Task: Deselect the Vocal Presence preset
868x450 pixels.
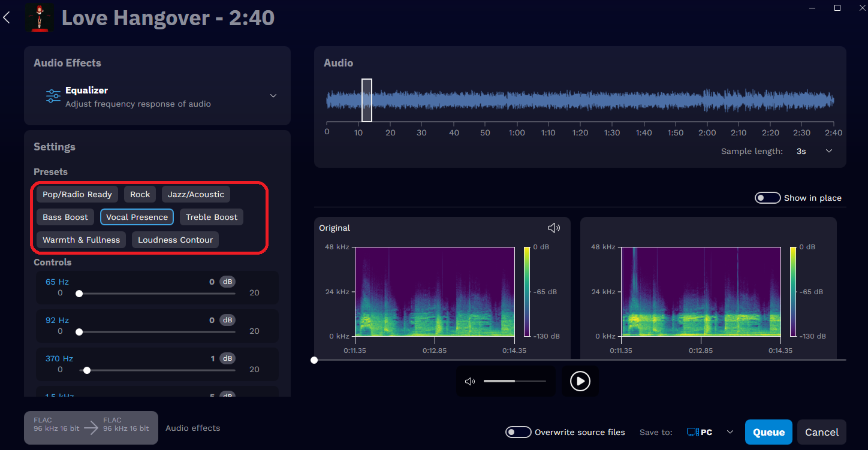Action: click(x=137, y=216)
